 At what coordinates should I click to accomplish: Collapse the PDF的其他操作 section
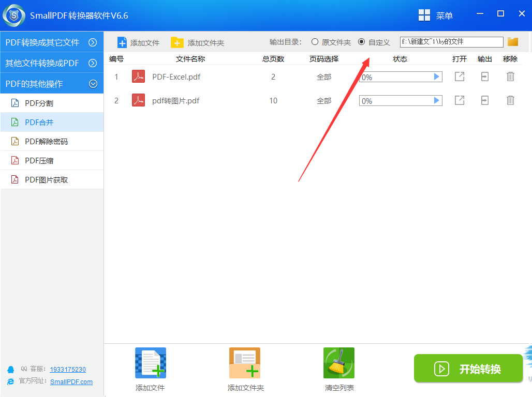coord(52,84)
